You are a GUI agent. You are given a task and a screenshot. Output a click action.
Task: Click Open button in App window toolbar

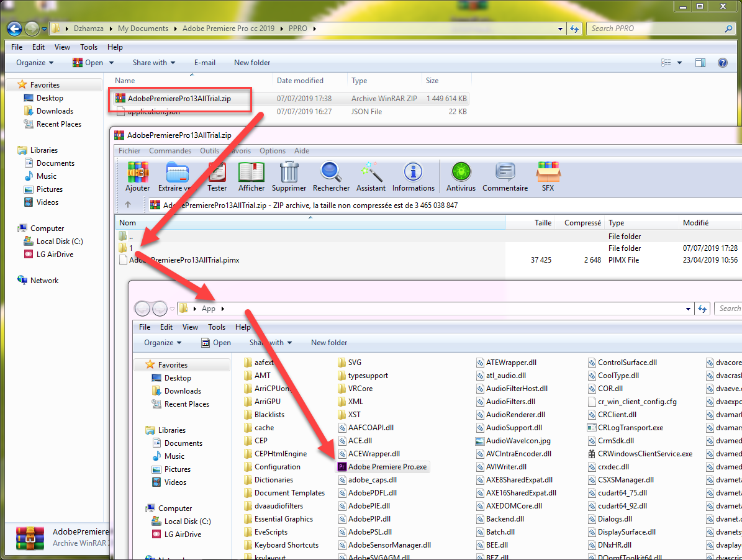pyautogui.click(x=216, y=343)
